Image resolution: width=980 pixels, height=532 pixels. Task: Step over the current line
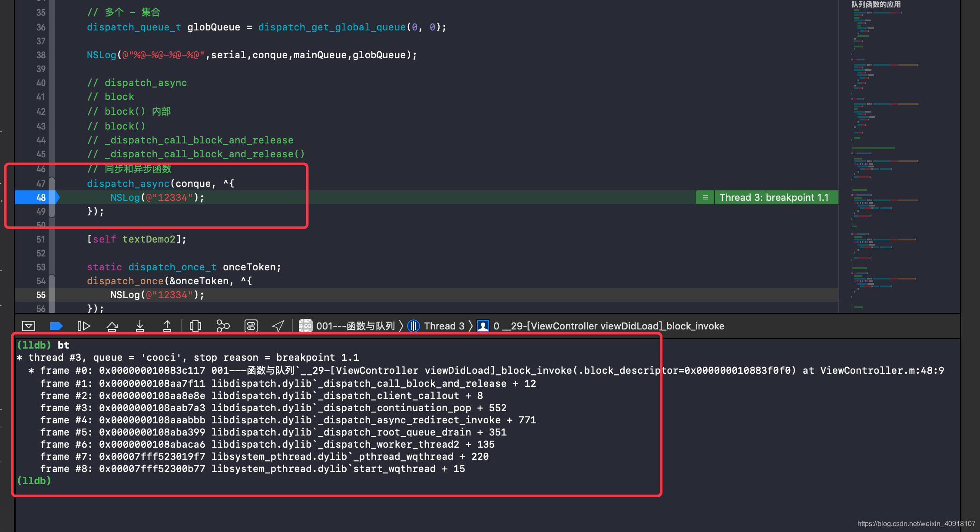pyautogui.click(x=112, y=326)
